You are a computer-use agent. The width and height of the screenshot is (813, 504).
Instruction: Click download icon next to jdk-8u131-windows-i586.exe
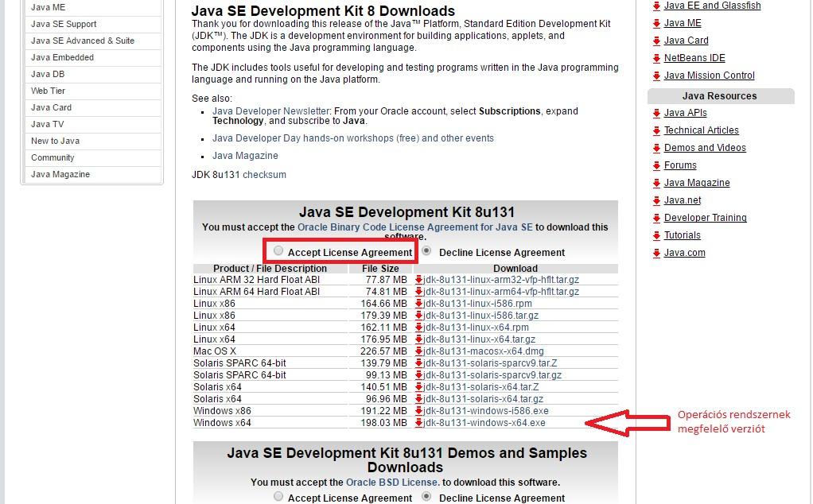(x=418, y=411)
